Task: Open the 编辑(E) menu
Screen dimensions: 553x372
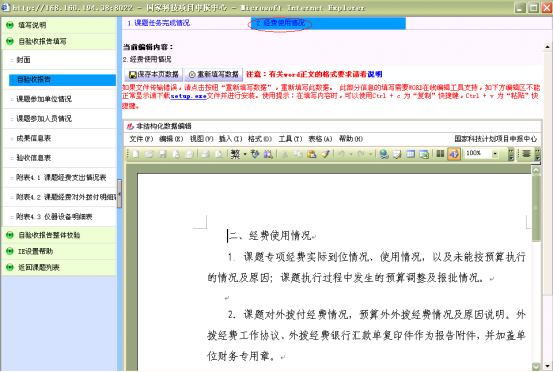Action: pyautogui.click(x=171, y=139)
